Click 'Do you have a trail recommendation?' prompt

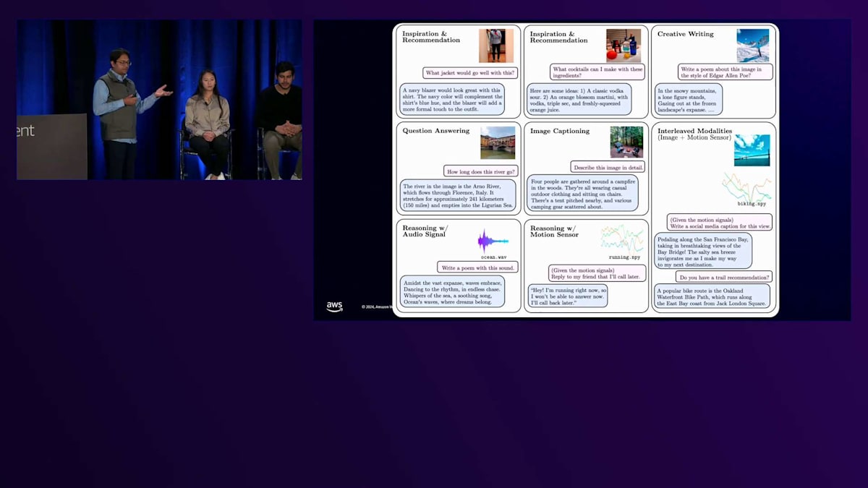[724, 276]
